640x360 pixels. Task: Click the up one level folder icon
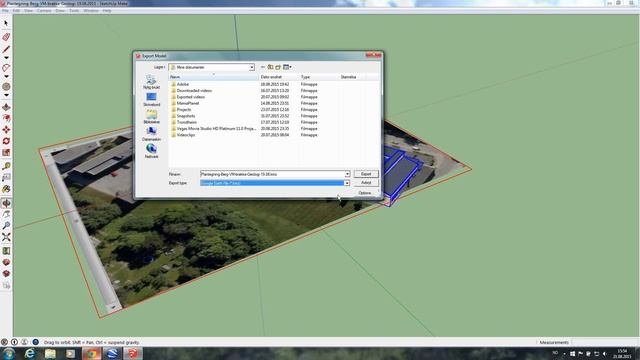tap(270, 67)
